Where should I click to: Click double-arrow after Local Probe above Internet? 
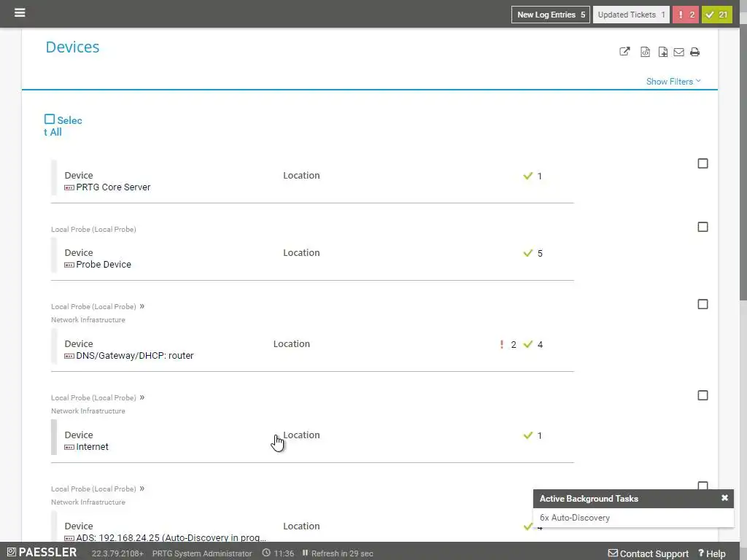(142, 397)
